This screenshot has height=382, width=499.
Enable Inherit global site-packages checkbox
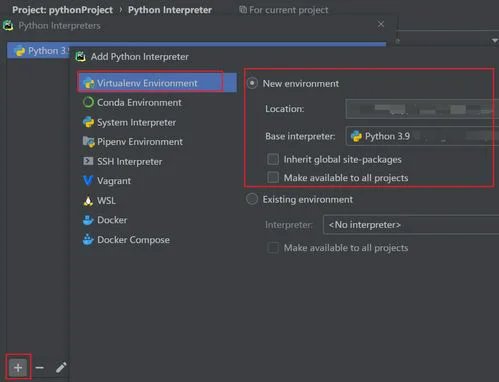[x=273, y=159]
